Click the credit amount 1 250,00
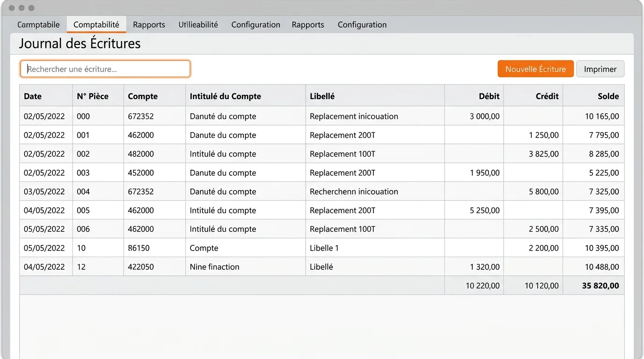 544,135
